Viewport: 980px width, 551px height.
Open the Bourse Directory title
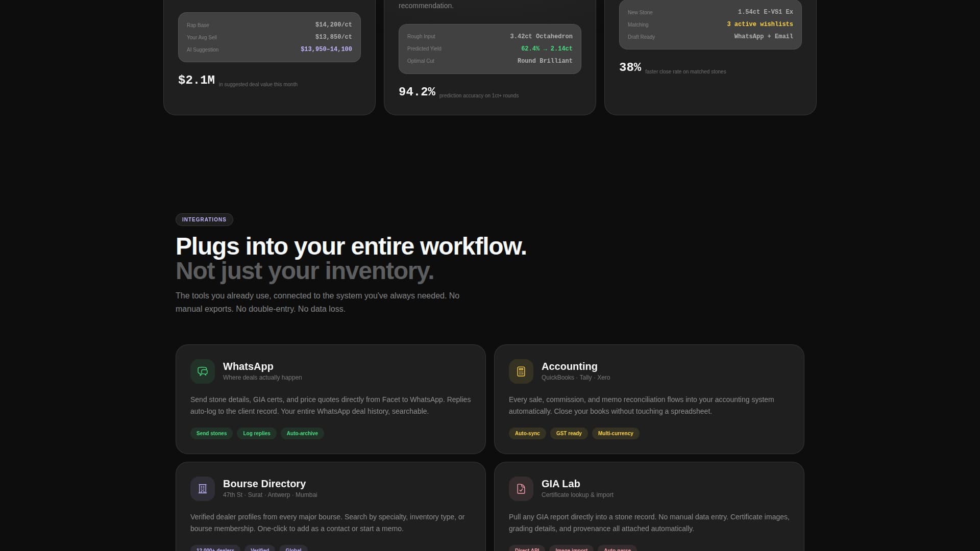click(x=264, y=484)
